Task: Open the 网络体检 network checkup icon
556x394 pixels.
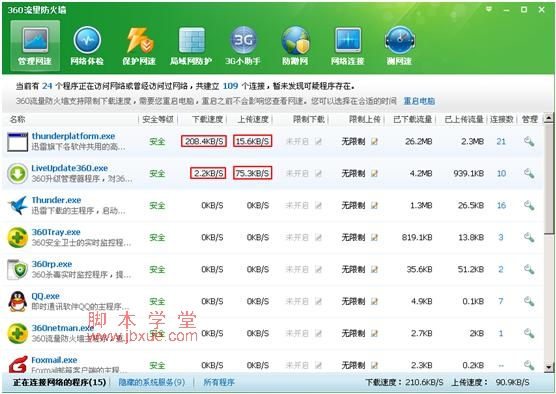Action: [87, 40]
